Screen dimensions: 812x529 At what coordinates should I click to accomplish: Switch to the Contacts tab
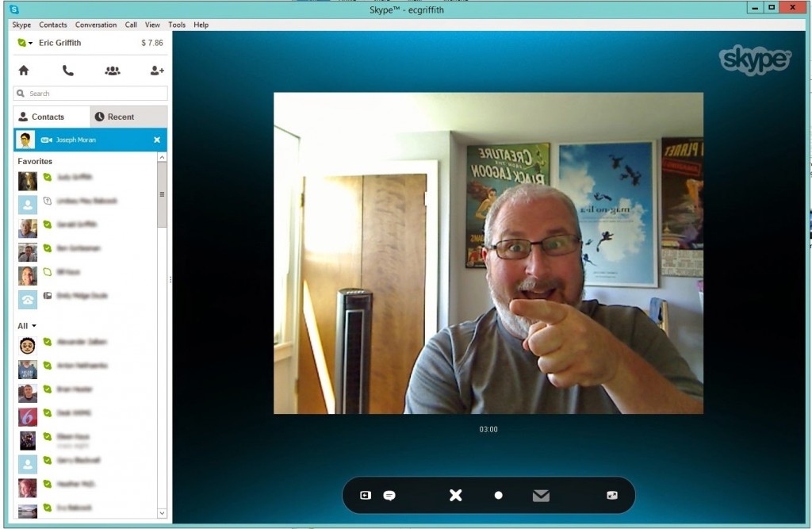[52, 117]
